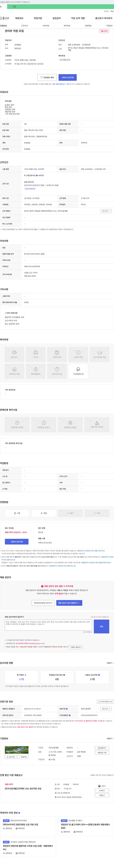Open 개인정보보호법 상세 보기 button
The image size is (114, 868).
[x=43, y=603]
